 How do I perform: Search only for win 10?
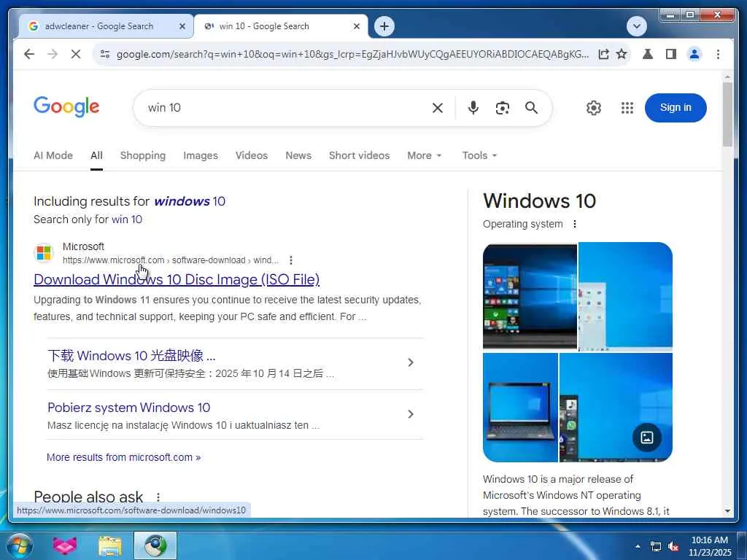[127, 219]
